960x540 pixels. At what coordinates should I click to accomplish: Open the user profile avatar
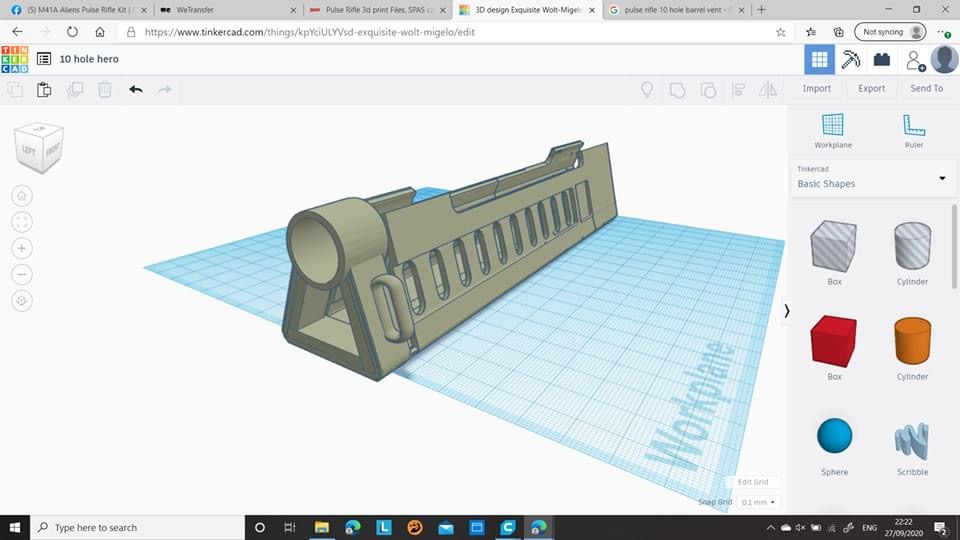pyautogui.click(x=944, y=59)
